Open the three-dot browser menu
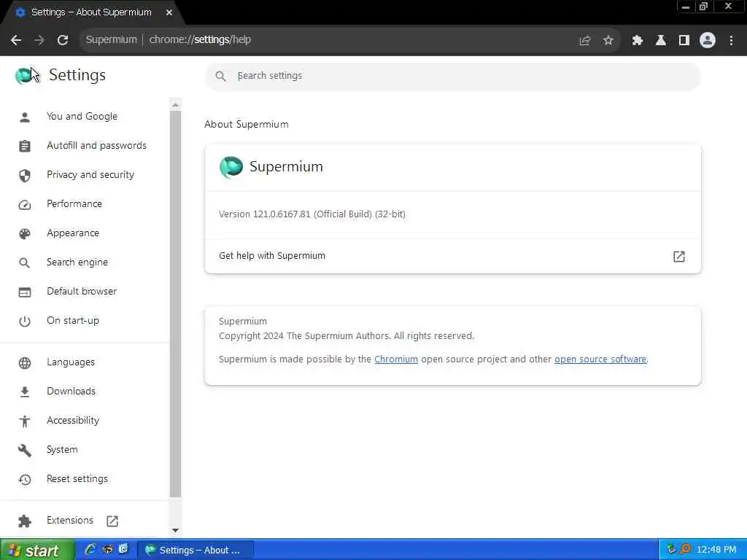The image size is (747, 560). point(731,41)
